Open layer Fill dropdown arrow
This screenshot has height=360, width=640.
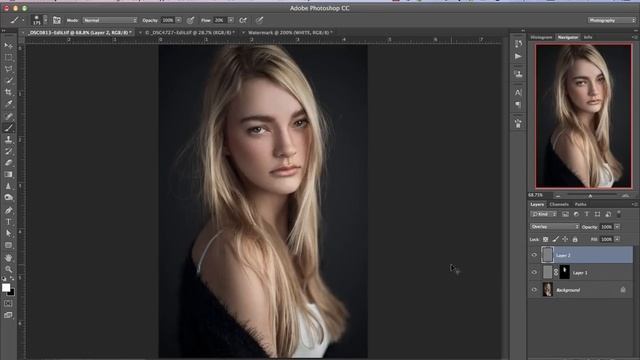point(617,239)
